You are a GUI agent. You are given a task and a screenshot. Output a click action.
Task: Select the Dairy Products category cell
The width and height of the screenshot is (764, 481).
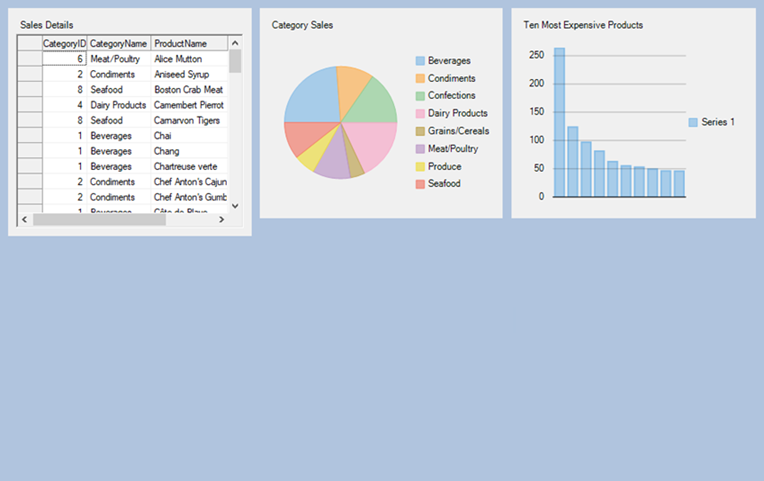118,105
